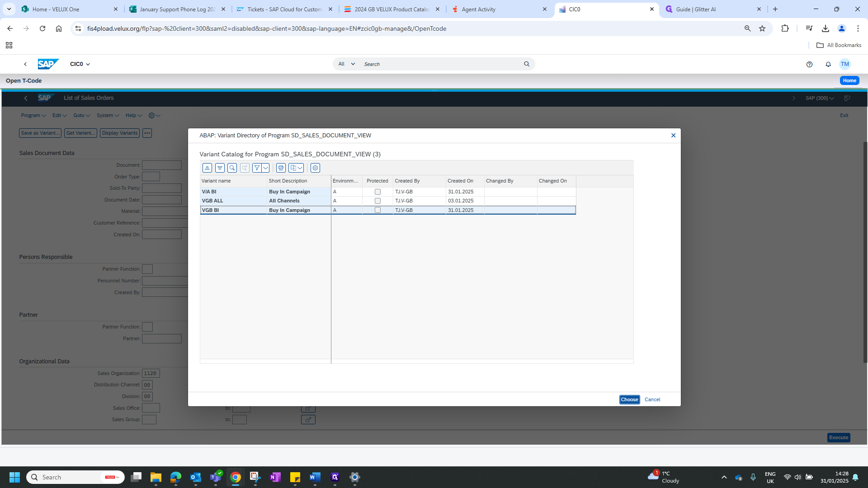Switch to the Agent Activity tab
Image resolution: width=868 pixels, height=488 pixels.
coord(499,9)
